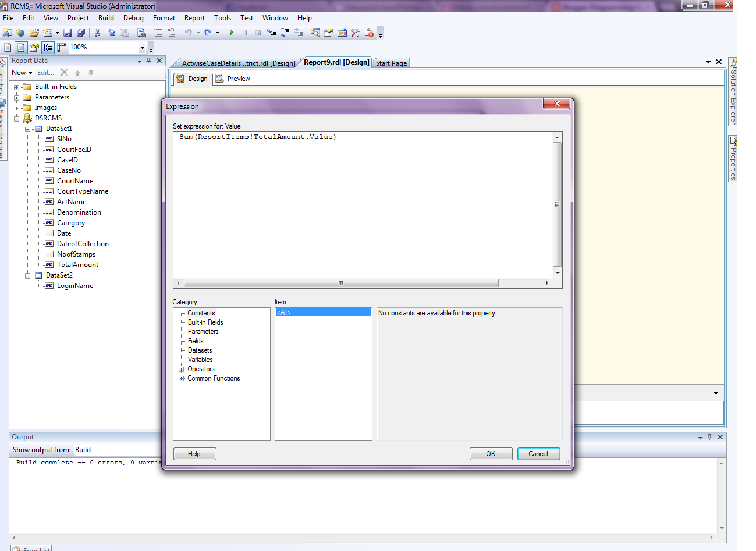The height and width of the screenshot is (551, 756).
Task: Select the <All> item in Item list
Action: pos(323,312)
